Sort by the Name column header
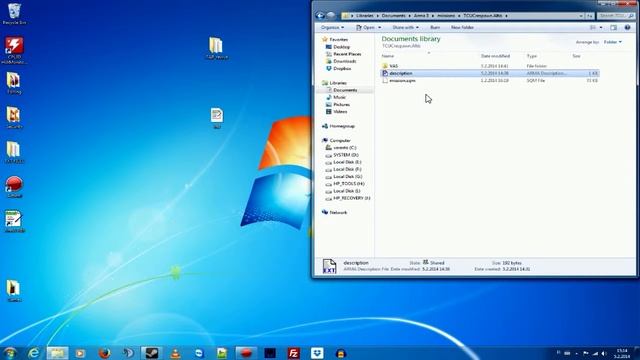The height and width of the screenshot is (360, 640). (388, 56)
